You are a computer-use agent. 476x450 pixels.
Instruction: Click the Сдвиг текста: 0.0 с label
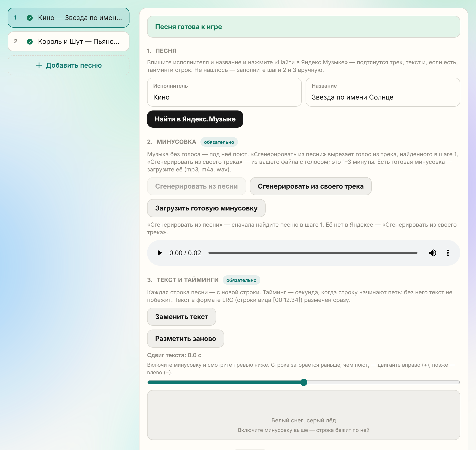(174, 355)
